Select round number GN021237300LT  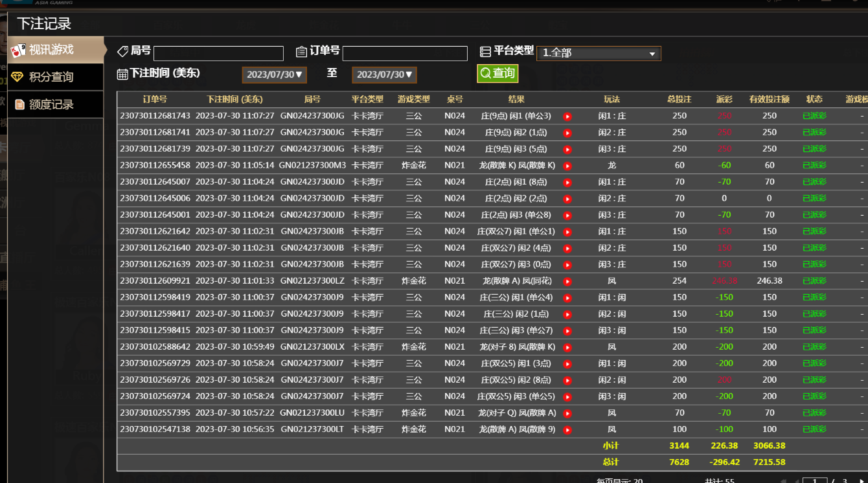point(312,429)
